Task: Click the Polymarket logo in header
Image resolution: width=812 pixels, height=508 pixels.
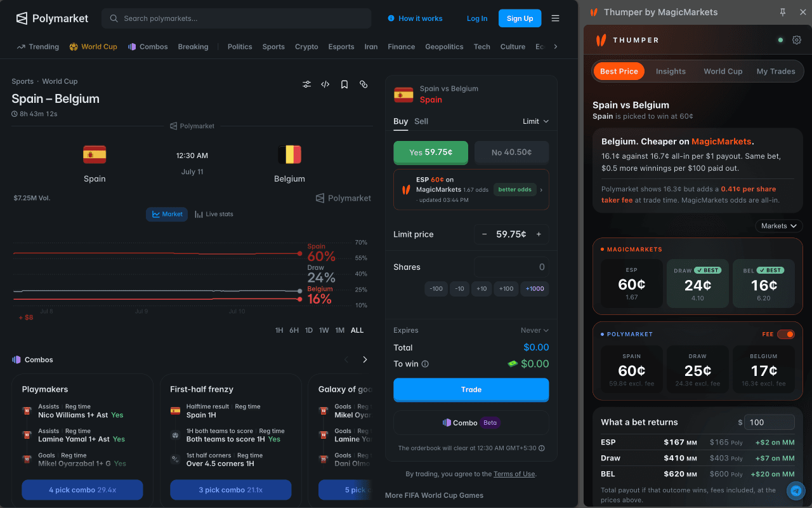Action: (52, 18)
